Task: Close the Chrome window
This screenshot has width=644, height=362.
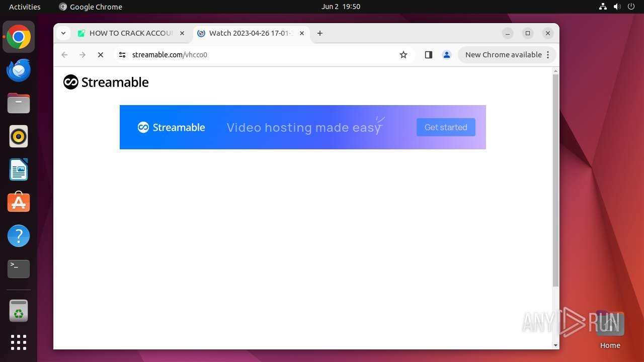Action: click(548, 33)
